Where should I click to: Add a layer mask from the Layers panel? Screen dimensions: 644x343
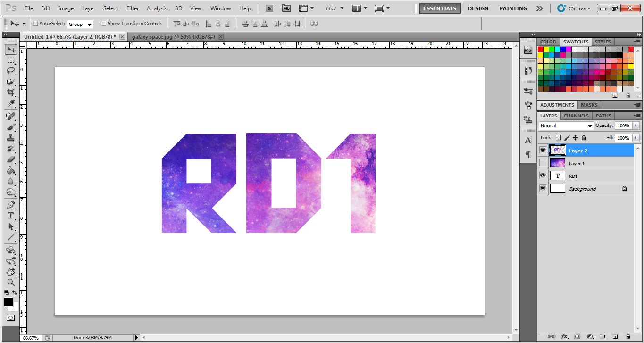[x=577, y=336]
